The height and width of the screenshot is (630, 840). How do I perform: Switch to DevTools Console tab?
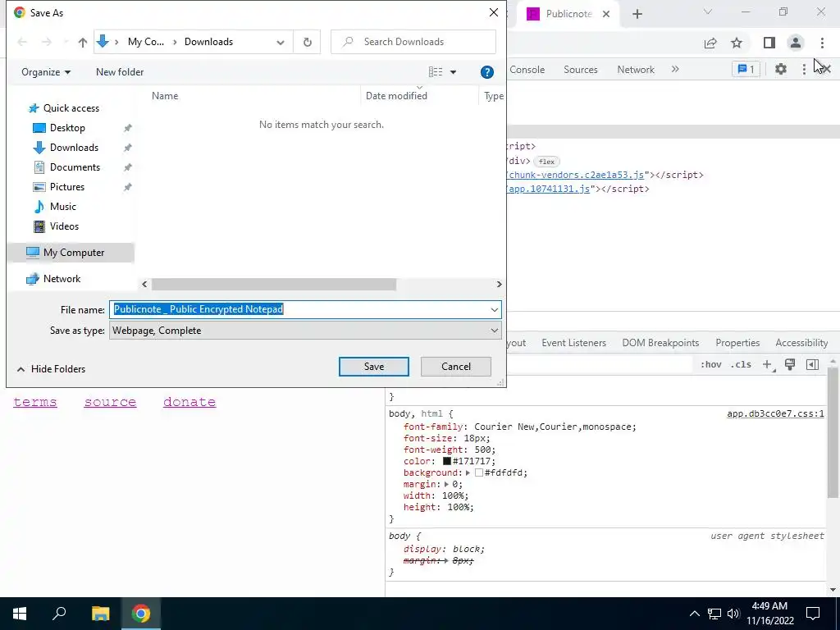(x=527, y=70)
